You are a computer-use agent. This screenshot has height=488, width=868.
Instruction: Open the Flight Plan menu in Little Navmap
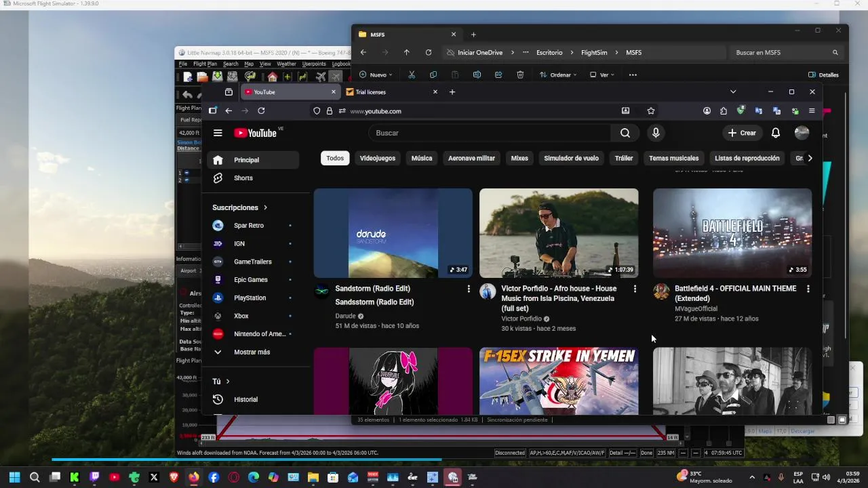[205, 64]
